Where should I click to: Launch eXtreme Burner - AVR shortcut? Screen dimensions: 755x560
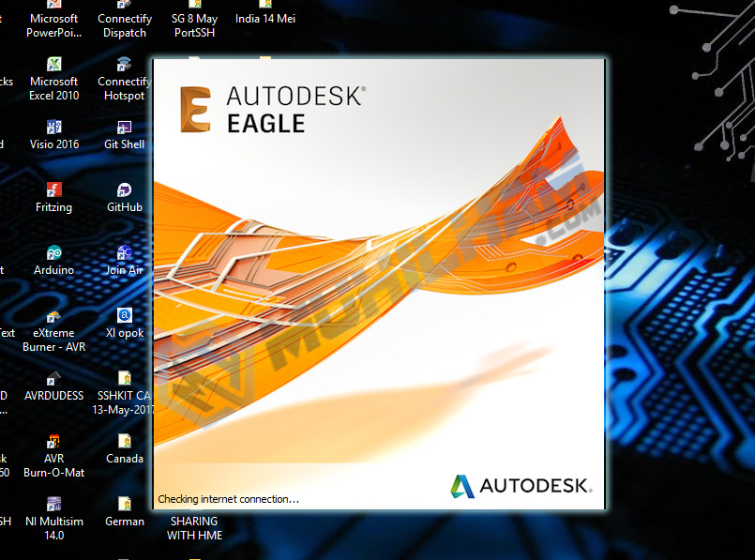point(54,331)
